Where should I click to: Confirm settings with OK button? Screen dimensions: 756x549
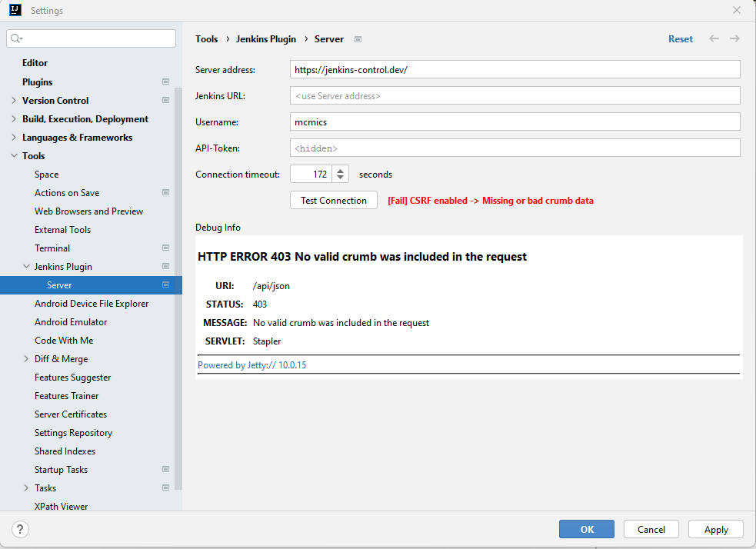587,529
